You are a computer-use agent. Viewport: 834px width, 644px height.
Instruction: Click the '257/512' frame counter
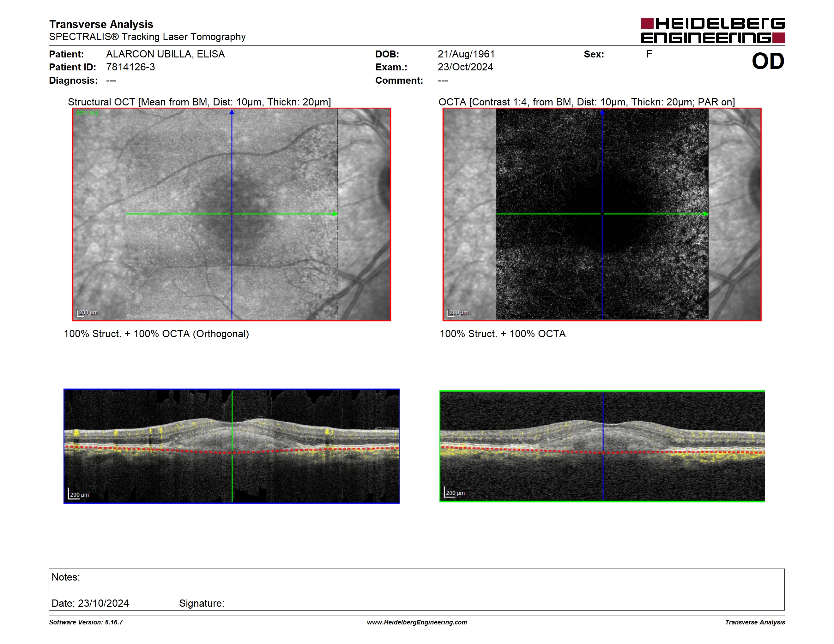pyautogui.click(x=87, y=113)
